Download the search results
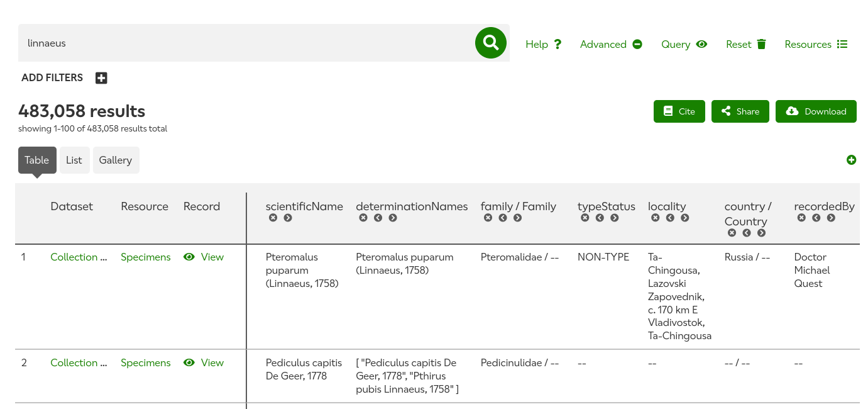The height and width of the screenshot is (409, 868). pos(816,111)
